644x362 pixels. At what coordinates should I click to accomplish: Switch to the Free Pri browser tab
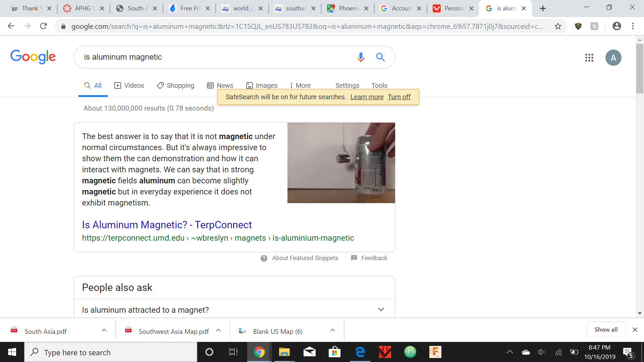tap(189, 8)
